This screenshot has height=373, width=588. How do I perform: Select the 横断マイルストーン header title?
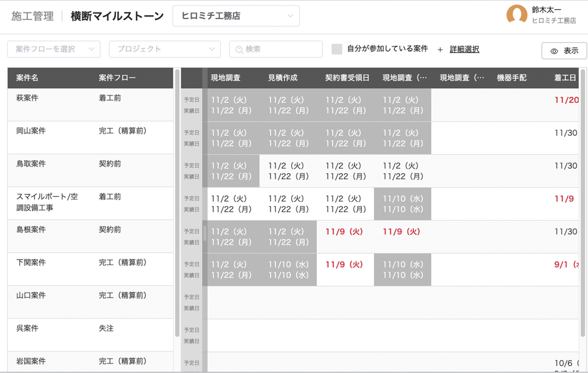point(117,16)
